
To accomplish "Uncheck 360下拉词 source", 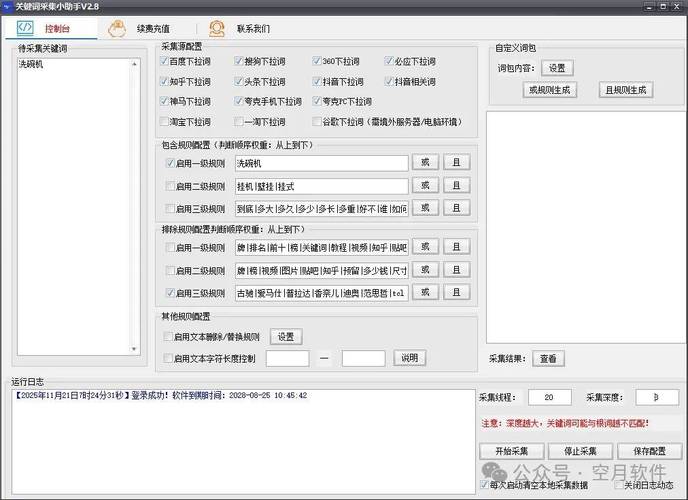I will tap(316, 61).
